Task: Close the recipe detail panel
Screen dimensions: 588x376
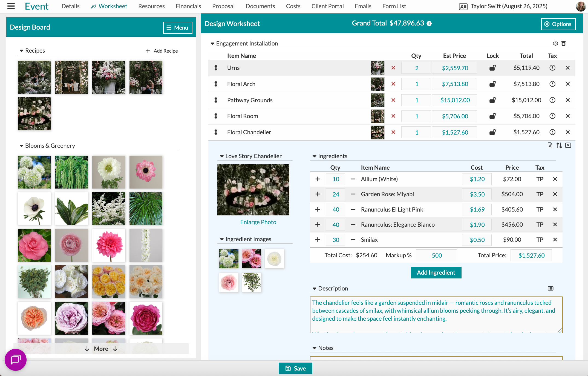Action: coord(568,145)
